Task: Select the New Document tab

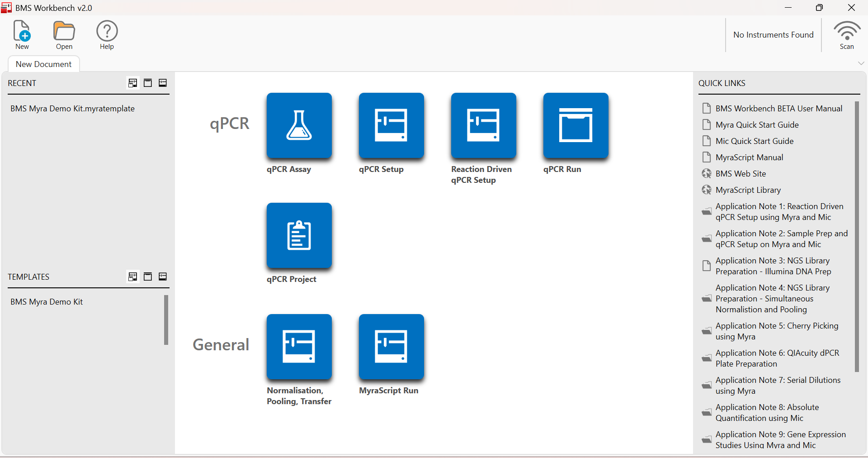Action: click(44, 64)
